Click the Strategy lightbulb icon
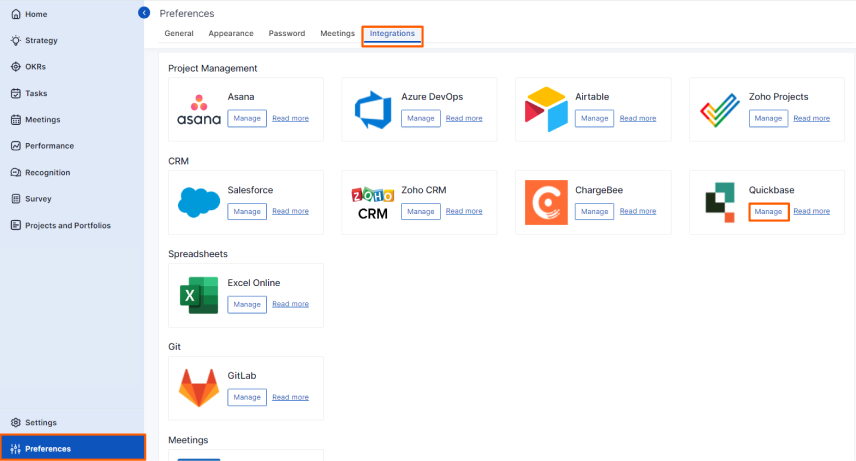 tap(16, 40)
